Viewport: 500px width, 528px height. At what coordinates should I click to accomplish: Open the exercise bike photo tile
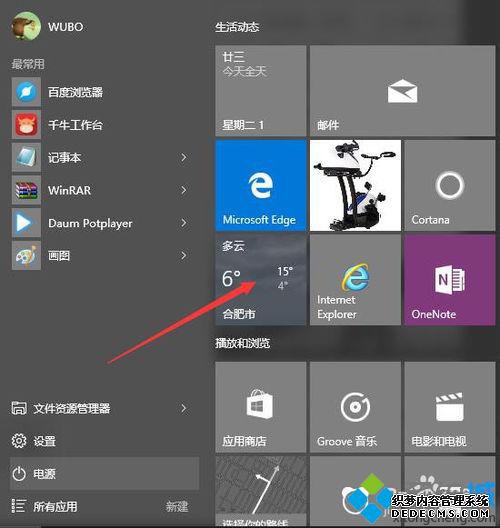(355, 186)
